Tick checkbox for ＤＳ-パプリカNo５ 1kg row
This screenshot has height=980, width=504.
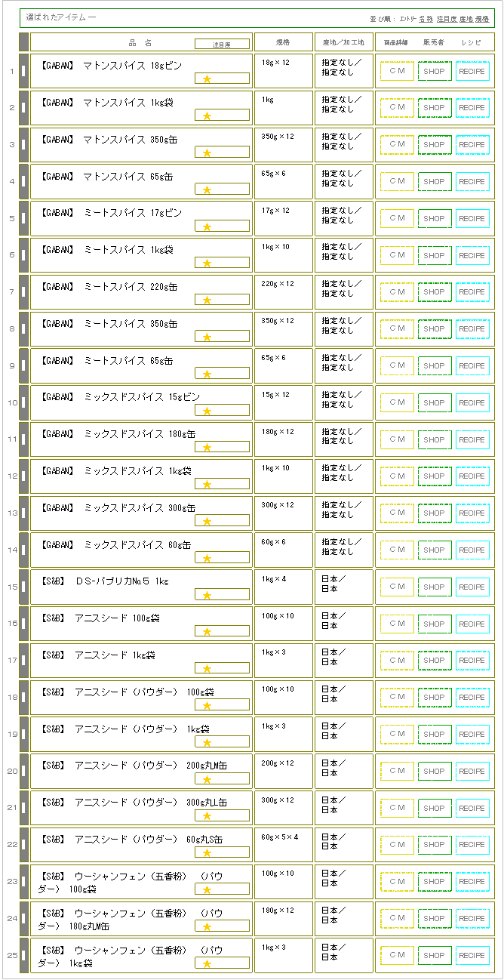pyautogui.click(x=23, y=587)
